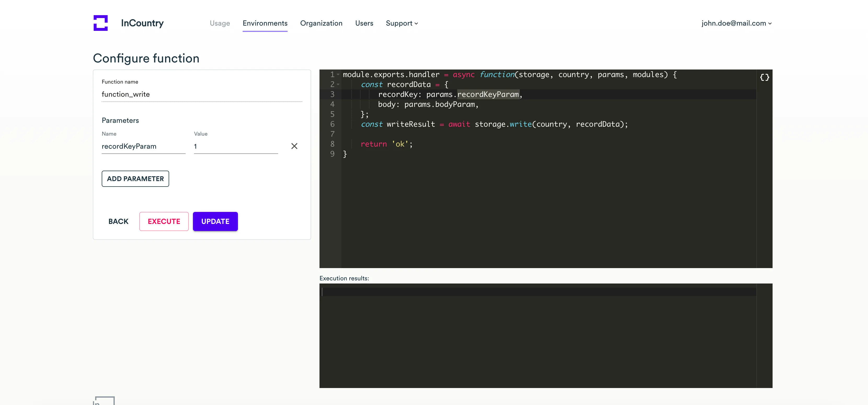
Task: Click the parameter Value field
Action: tap(236, 146)
